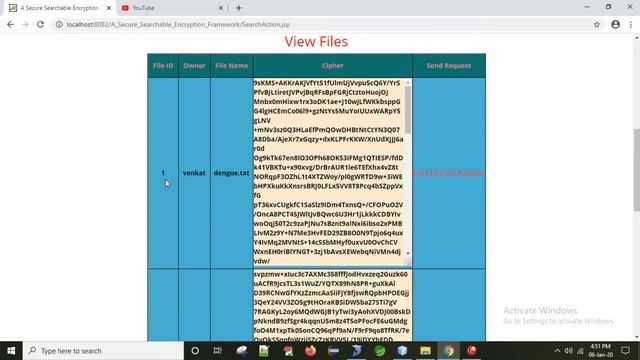Screen dimensions: 640x360
Task: Close the Secure Searchable Encryption tab
Action: tap(109, 8)
